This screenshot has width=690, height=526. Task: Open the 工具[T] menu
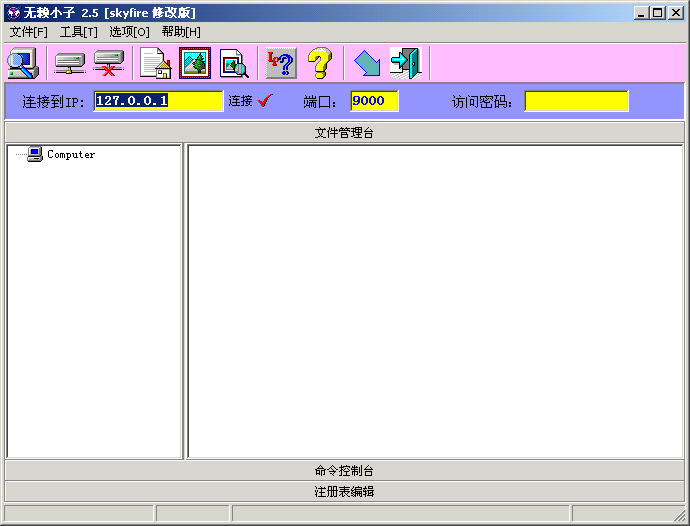(78, 32)
